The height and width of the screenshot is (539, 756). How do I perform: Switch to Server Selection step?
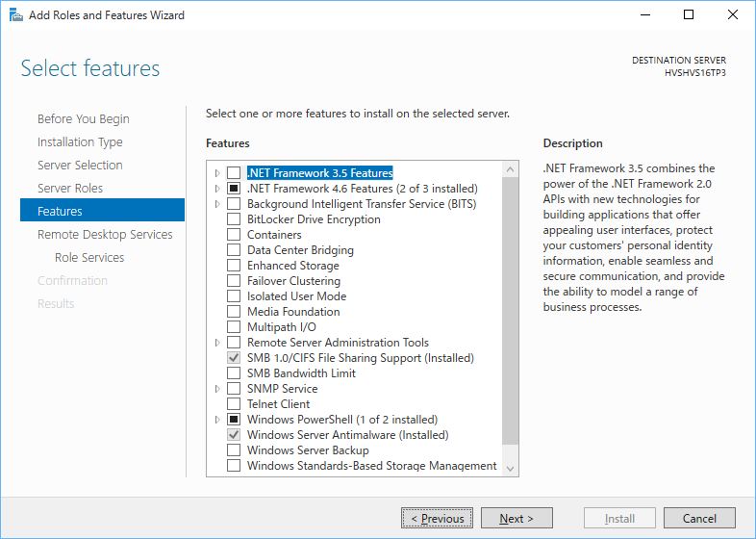click(80, 165)
